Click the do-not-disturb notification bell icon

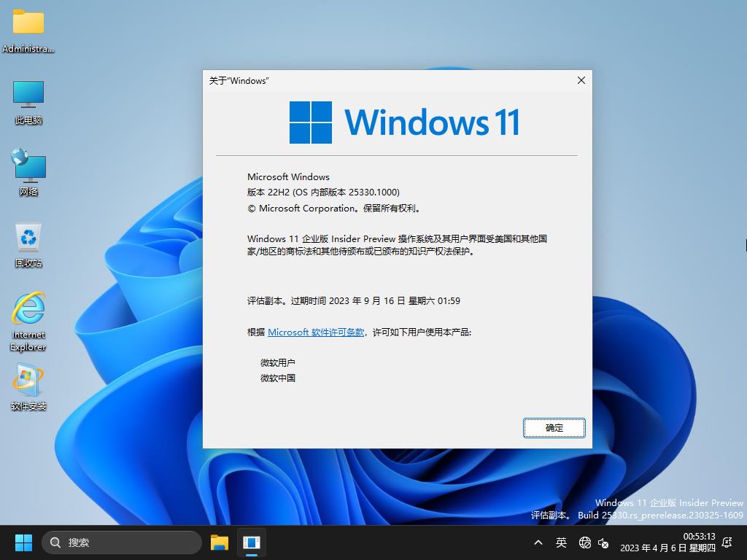[727, 542]
